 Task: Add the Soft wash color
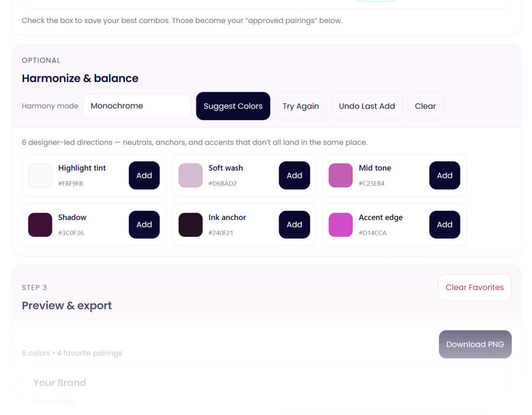[294, 175]
